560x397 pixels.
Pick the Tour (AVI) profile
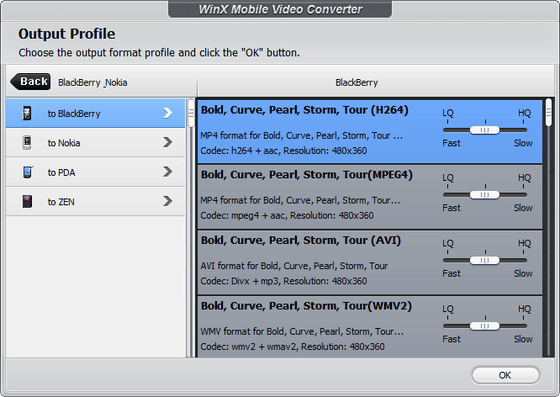370,262
